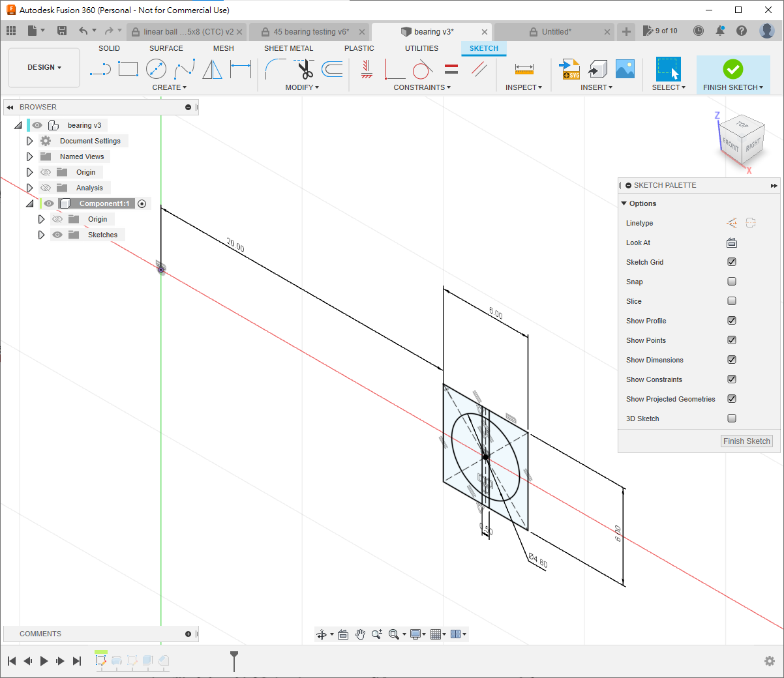Expand the Sketches folder in browser
Image resolution: width=784 pixels, height=678 pixels.
(x=41, y=235)
